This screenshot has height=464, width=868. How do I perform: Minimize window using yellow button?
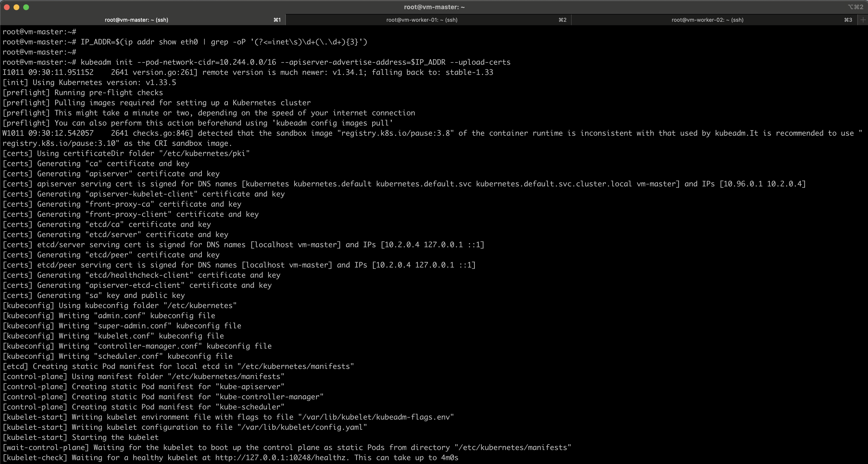[16, 7]
